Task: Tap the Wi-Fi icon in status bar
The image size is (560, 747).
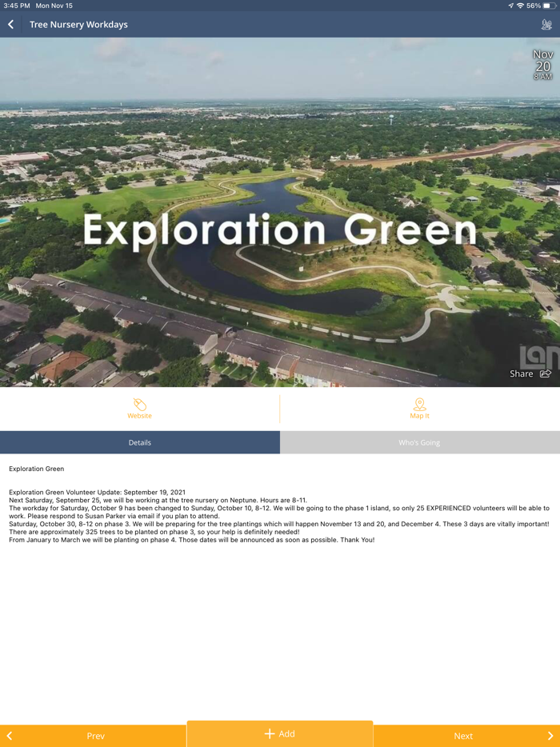Action: [x=520, y=6]
